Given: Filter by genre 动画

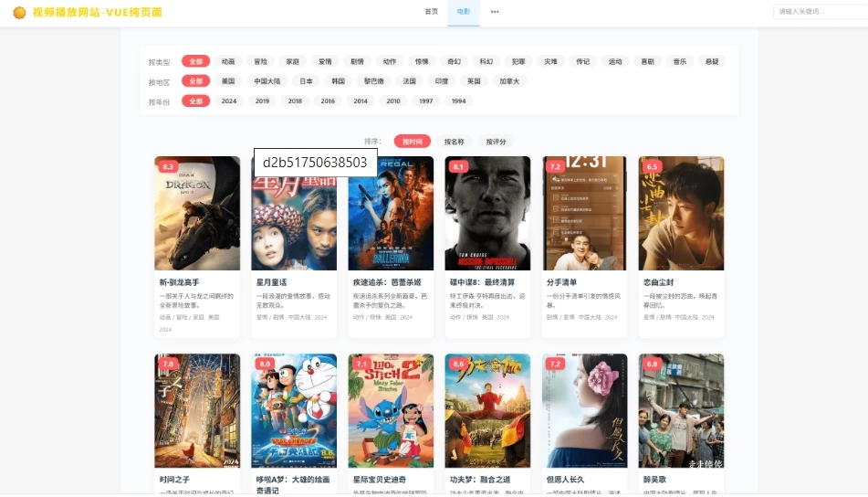Looking at the screenshot, I should coord(228,61).
